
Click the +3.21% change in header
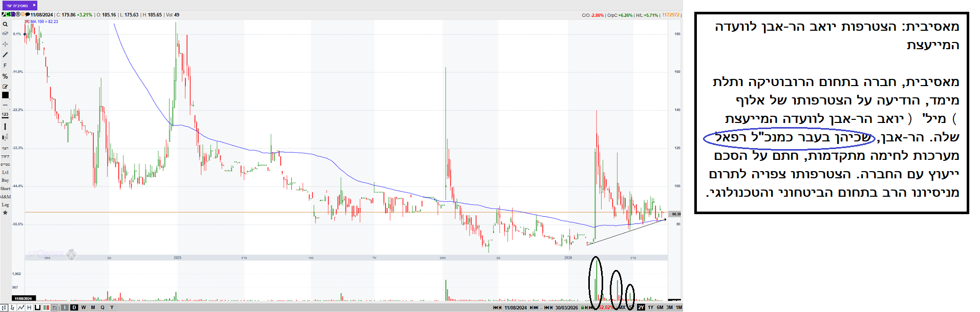pos(84,15)
